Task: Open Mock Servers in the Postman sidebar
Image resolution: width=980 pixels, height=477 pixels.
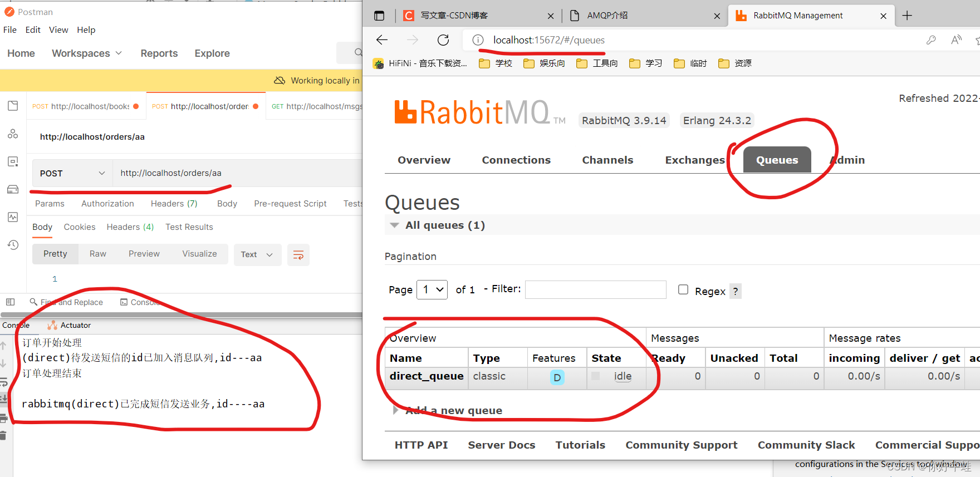Action: tap(13, 189)
